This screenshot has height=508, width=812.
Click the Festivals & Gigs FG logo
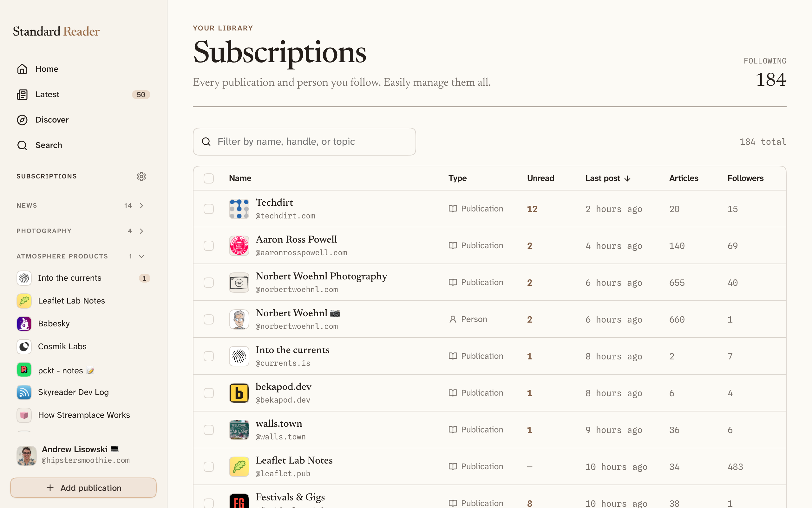coord(239,501)
